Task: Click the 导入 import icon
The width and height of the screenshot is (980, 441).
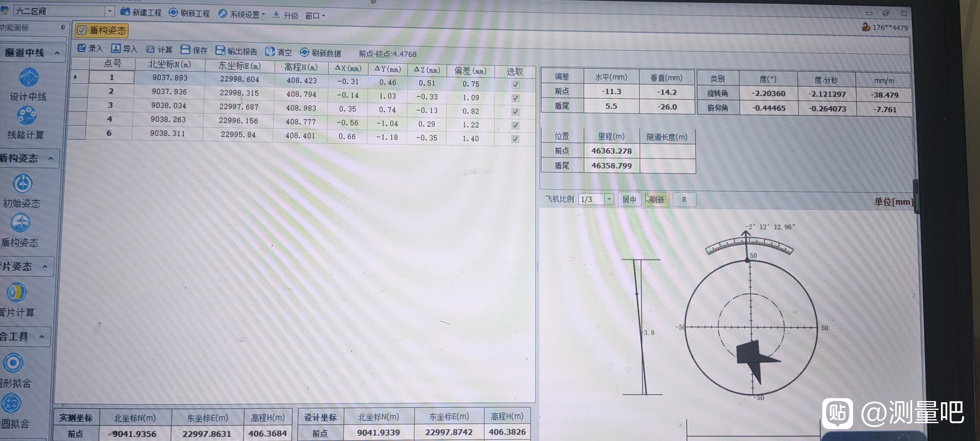Action: (116, 48)
